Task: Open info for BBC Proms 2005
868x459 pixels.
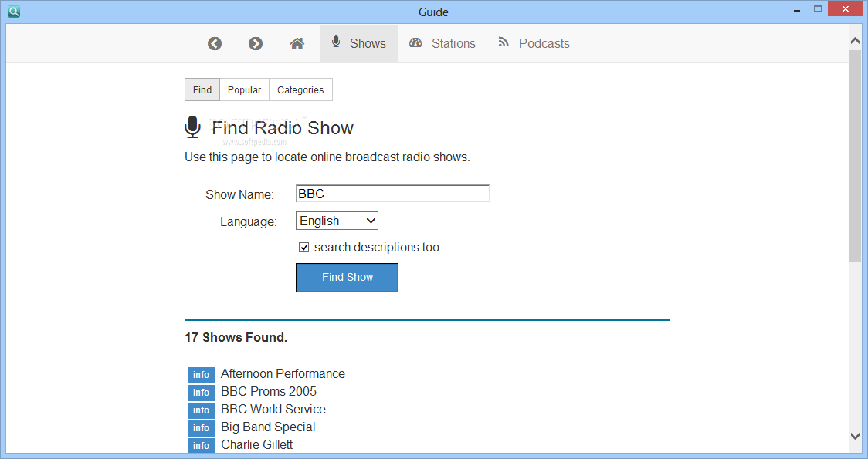Action: [201, 393]
